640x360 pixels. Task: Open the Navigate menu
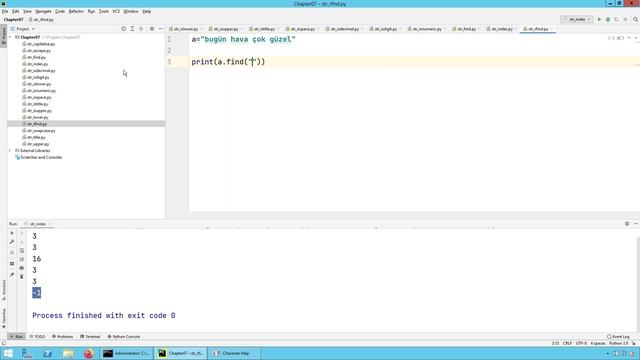(43, 11)
